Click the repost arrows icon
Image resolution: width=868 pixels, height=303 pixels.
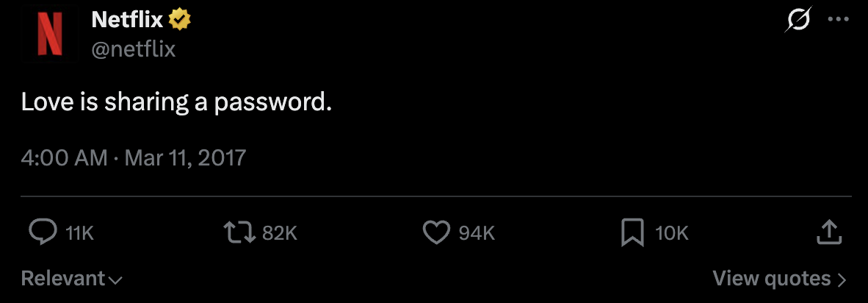(x=239, y=232)
